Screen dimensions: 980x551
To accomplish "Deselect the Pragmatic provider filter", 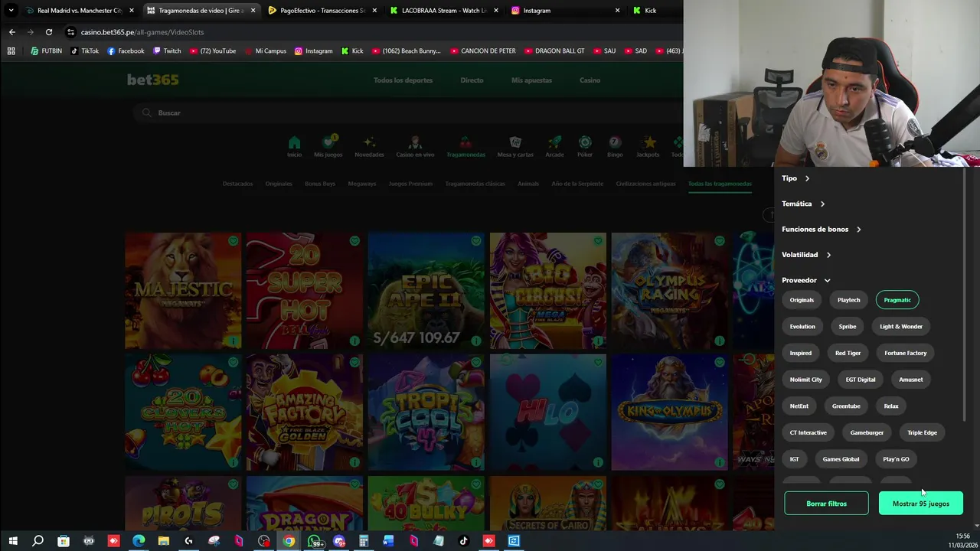I will pyautogui.click(x=897, y=300).
